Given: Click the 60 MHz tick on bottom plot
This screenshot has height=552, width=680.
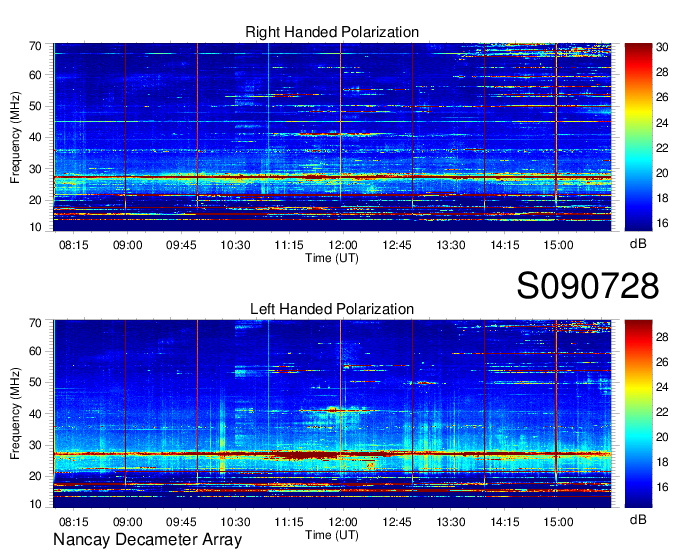Looking at the screenshot, I should 35,351.
